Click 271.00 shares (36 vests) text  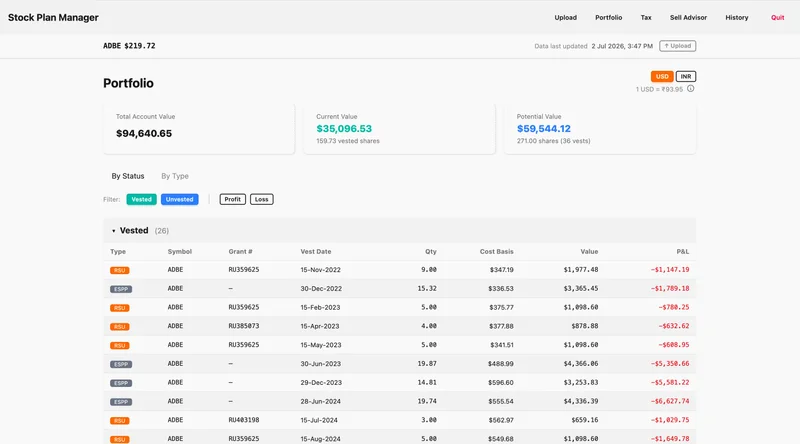point(554,141)
